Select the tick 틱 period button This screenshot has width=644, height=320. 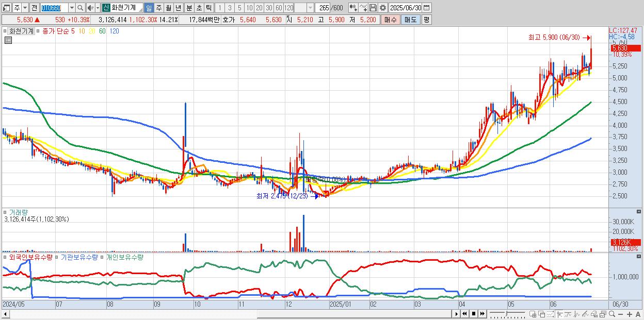(x=208, y=8)
